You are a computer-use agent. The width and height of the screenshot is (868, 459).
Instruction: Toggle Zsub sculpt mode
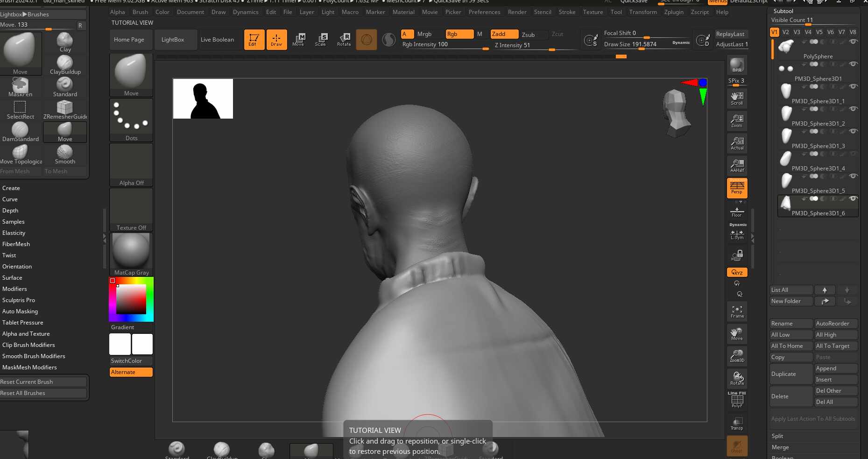coord(528,35)
